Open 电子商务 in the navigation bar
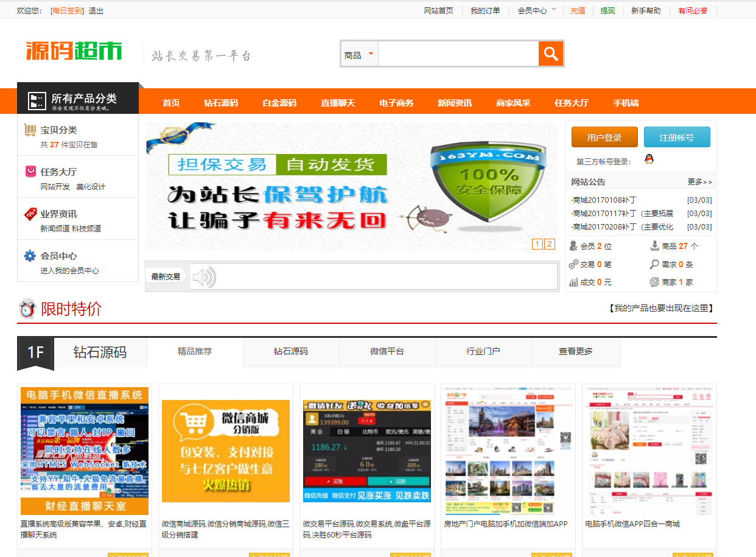 pyautogui.click(x=396, y=103)
